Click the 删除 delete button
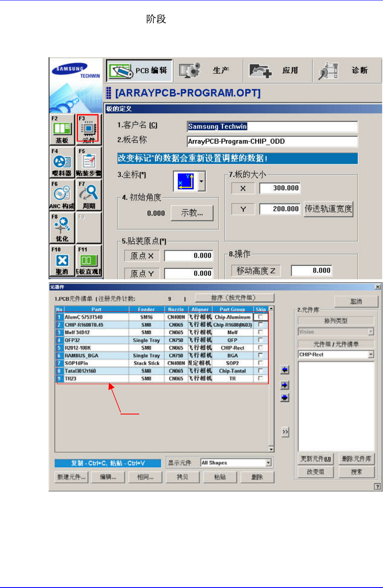The width and height of the screenshot is (383, 588). pyautogui.click(x=257, y=477)
